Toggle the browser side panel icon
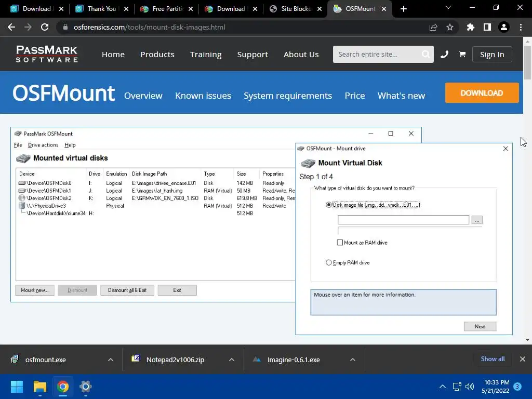The image size is (532, 399). (x=487, y=27)
